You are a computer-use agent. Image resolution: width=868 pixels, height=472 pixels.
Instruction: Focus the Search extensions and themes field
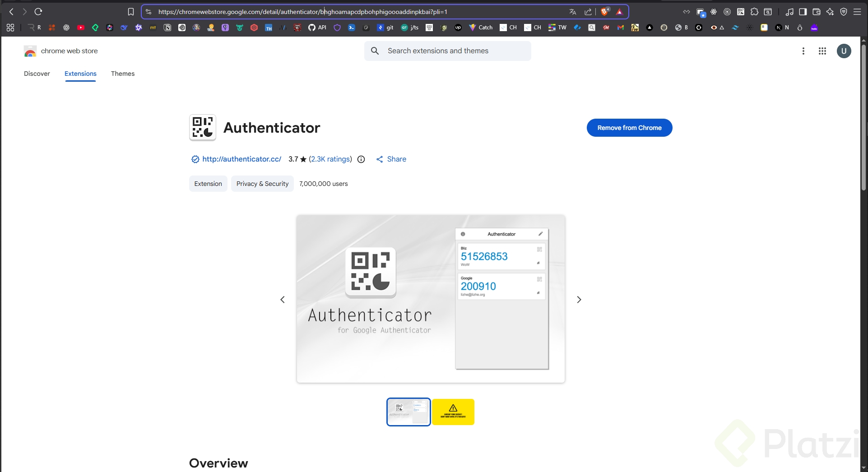(x=448, y=51)
